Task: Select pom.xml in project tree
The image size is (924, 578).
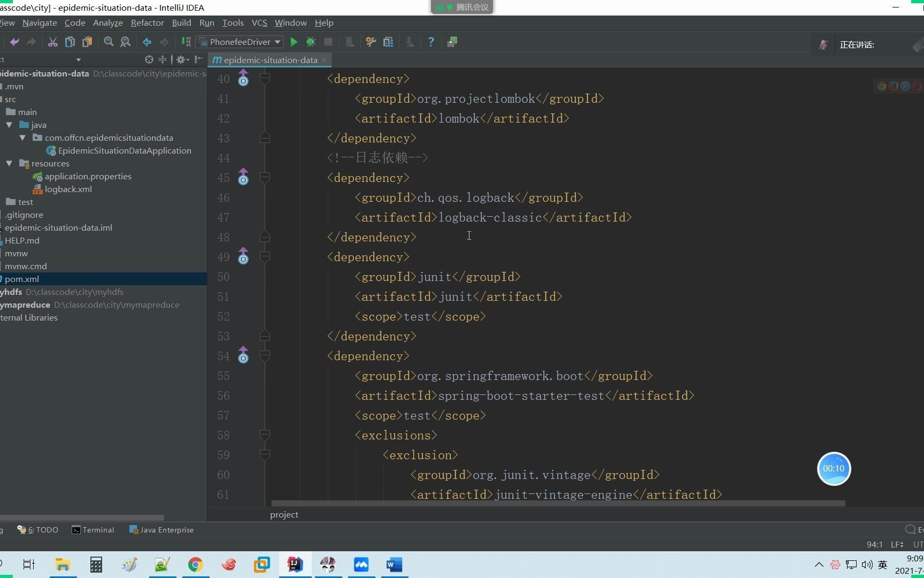Action: [22, 279]
